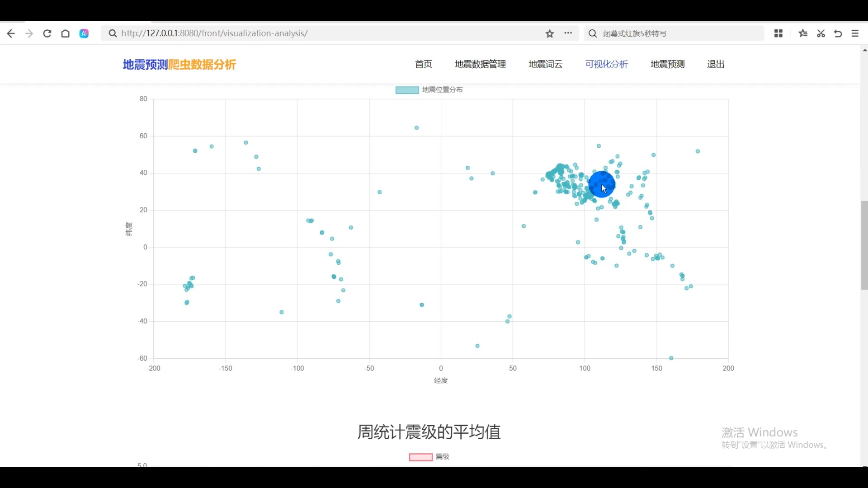Click the magnifier icon in the address bar
The height and width of the screenshot is (488, 868).
tap(113, 33)
